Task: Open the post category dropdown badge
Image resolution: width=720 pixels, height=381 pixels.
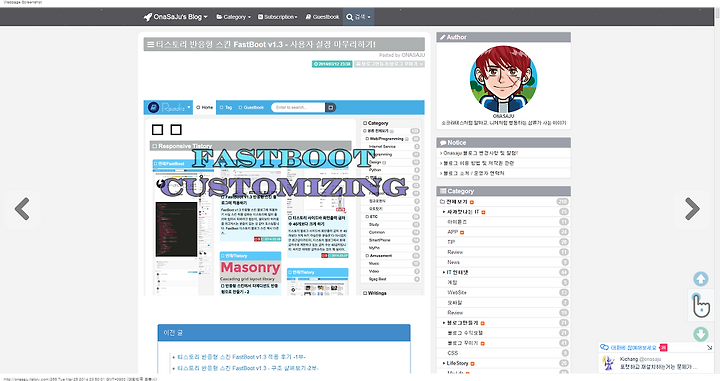Action: click(x=389, y=64)
